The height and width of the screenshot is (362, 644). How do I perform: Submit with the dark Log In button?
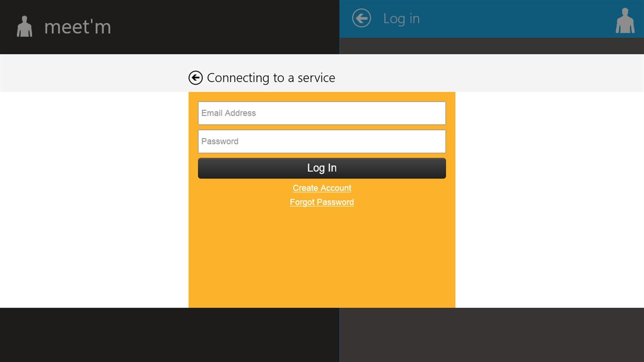(322, 168)
